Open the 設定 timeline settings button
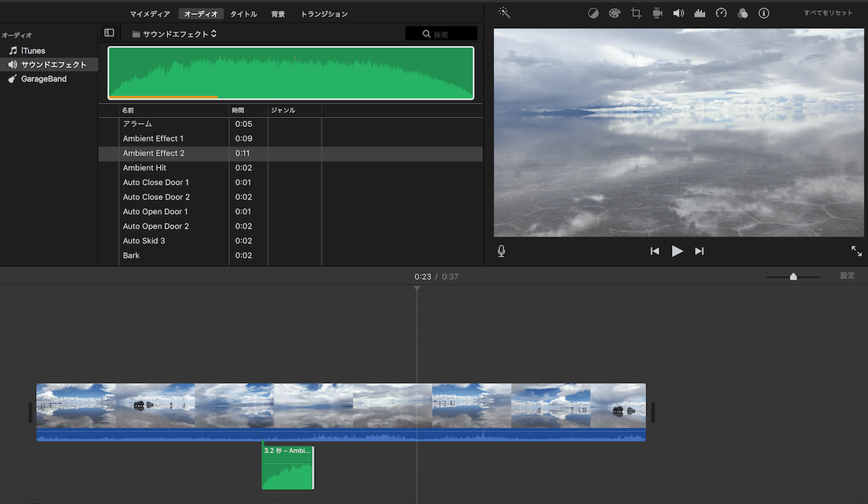868x504 pixels. tap(848, 275)
